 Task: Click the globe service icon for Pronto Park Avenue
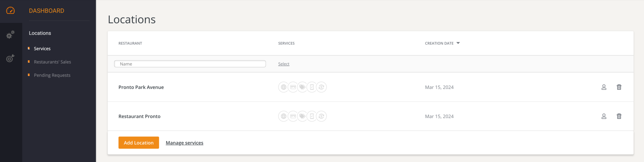pos(283,87)
